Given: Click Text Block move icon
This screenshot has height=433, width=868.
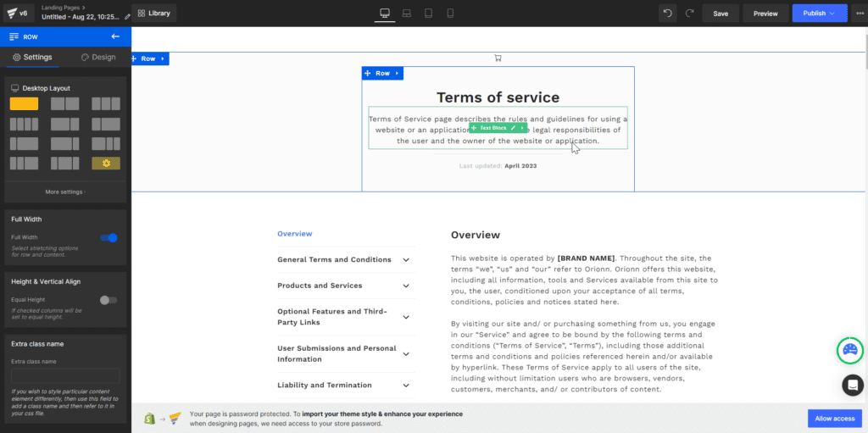Looking at the screenshot, I should (474, 128).
